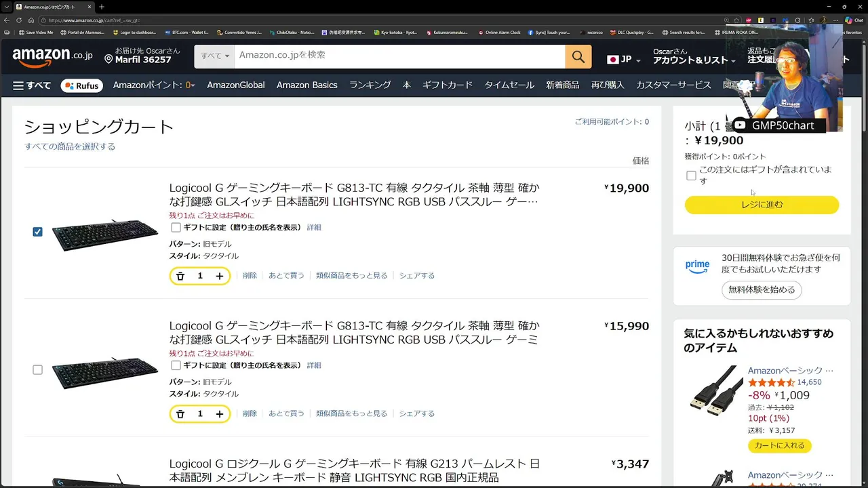Check 'この注文にはギフトが含まれています' box

click(691, 176)
